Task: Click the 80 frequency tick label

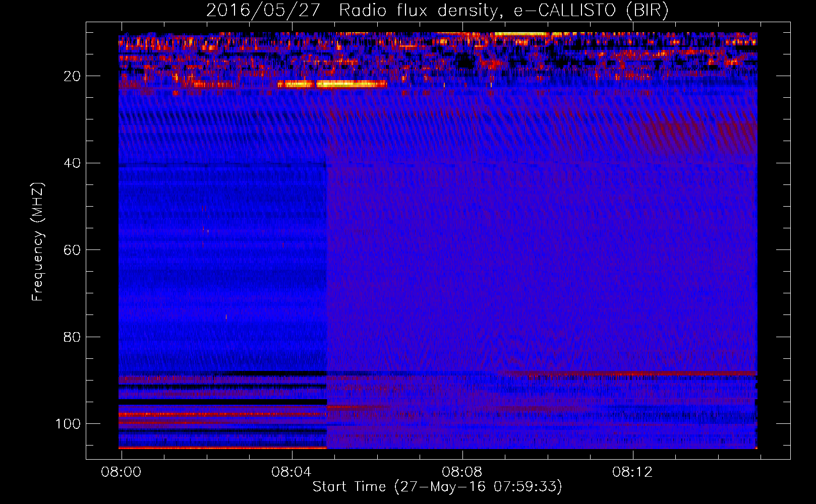Action: tap(72, 337)
